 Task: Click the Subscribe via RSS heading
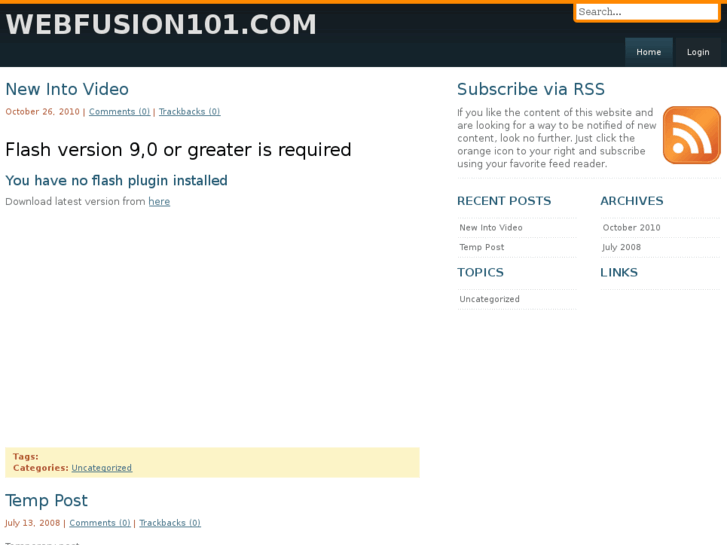click(x=531, y=89)
